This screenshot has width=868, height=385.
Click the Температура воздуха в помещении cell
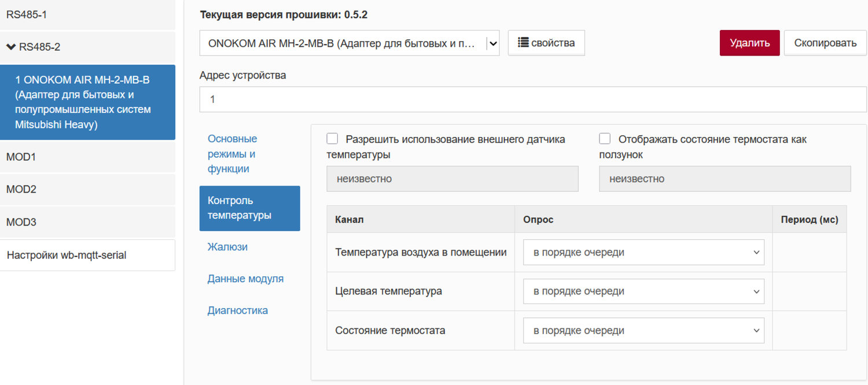421,253
